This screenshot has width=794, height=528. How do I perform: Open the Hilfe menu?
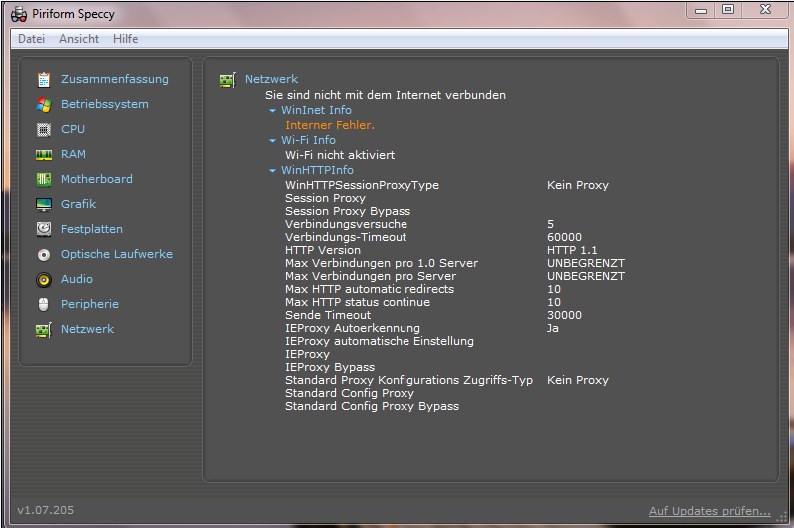coord(126,39)
